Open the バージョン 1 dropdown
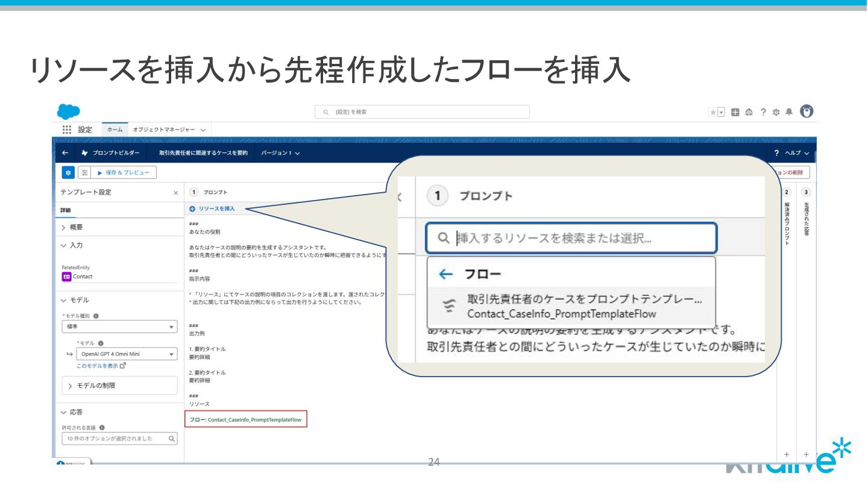This screenshot has height=488, width=868. pyautogui.click(x=281, y=153)
